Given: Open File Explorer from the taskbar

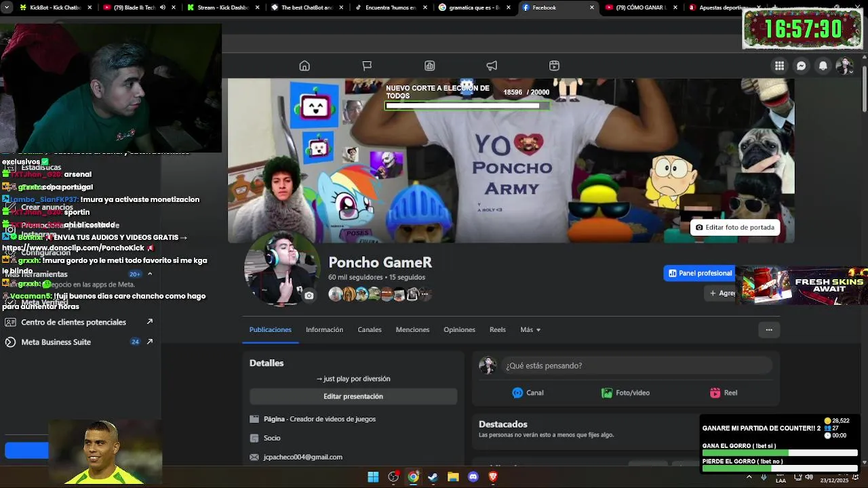Looking at the screenshot, I should (453, 477).
